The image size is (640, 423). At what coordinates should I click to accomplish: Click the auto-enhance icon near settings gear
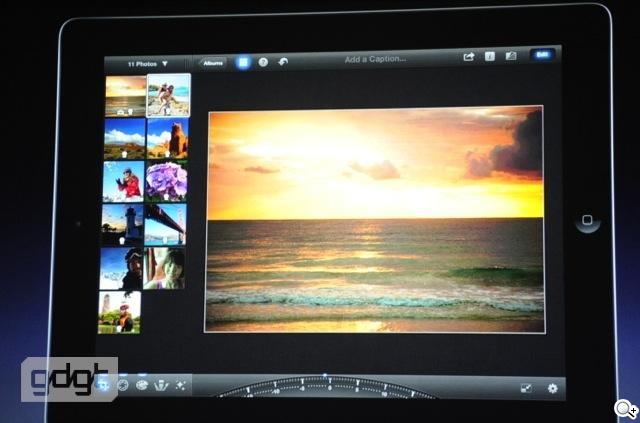click(x=527, y=387)
